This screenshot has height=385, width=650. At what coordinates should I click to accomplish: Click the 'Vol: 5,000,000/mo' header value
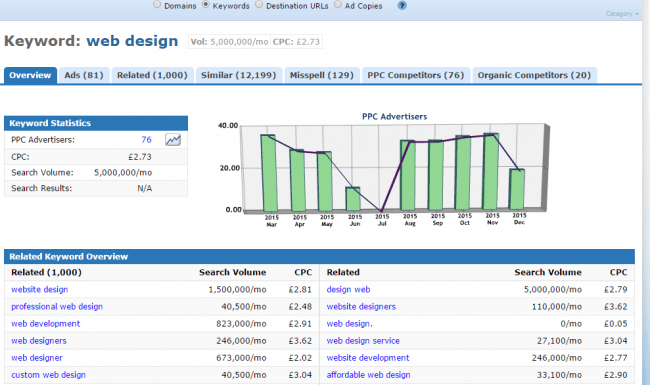coord(229,42)
